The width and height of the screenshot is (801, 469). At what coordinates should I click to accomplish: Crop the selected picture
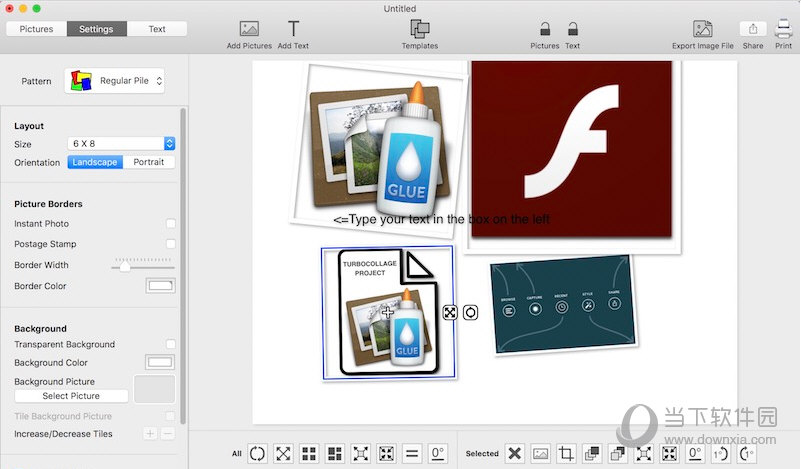point(566,453)
